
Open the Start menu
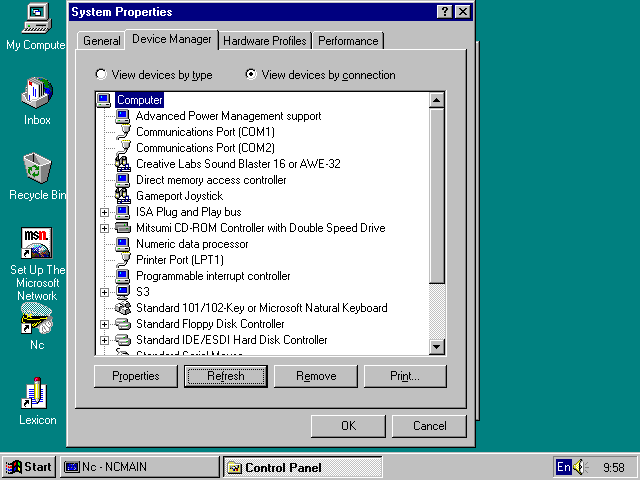29,467
